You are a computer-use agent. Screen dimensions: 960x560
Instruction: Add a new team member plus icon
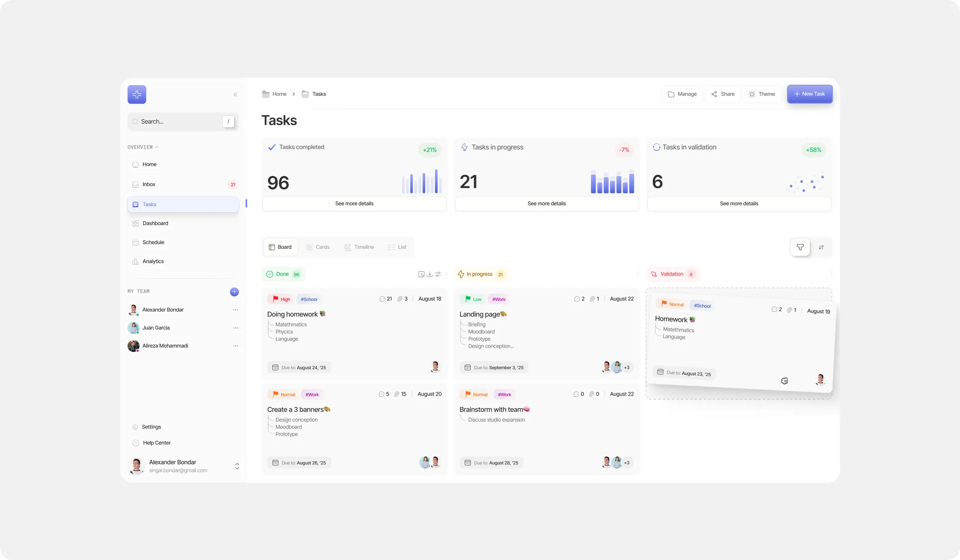[x=234, y=292]
